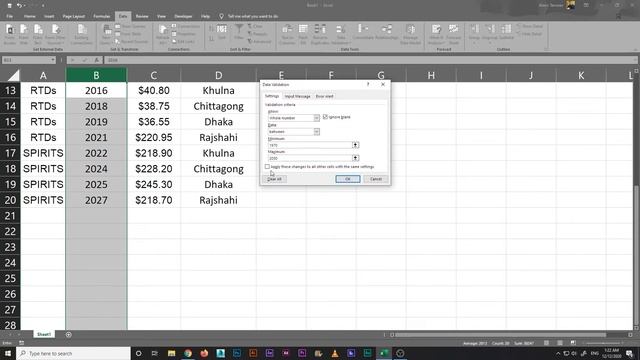Click the New Sheet plus icon
The image size is (640, 360).
[x=69, y=334]
